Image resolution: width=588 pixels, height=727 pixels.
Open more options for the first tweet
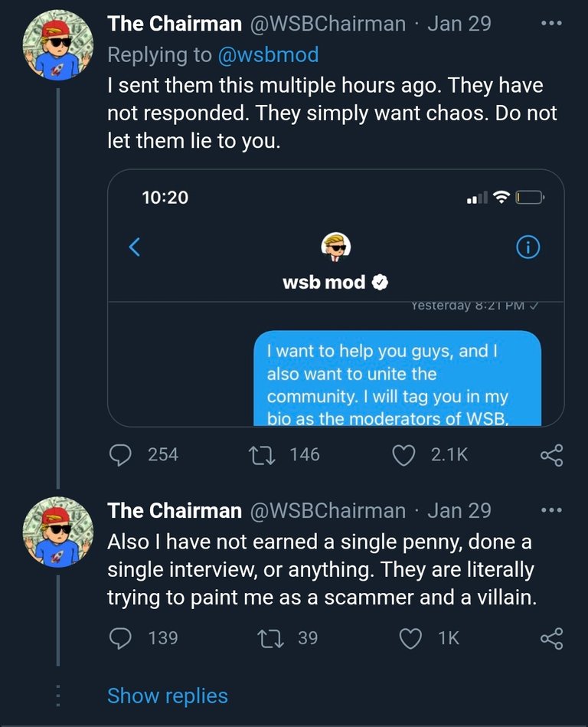(x=551, y=24)
